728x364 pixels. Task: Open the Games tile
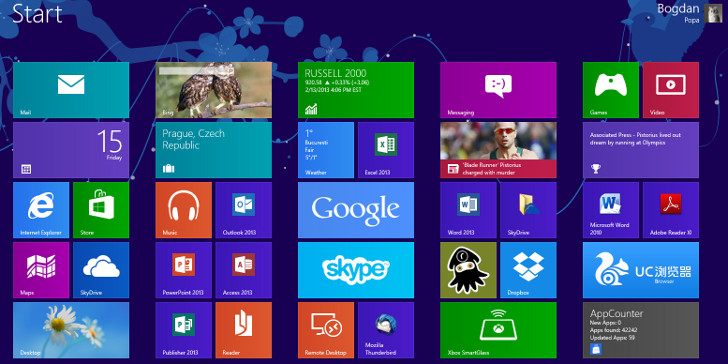click(x=611, y=90)
